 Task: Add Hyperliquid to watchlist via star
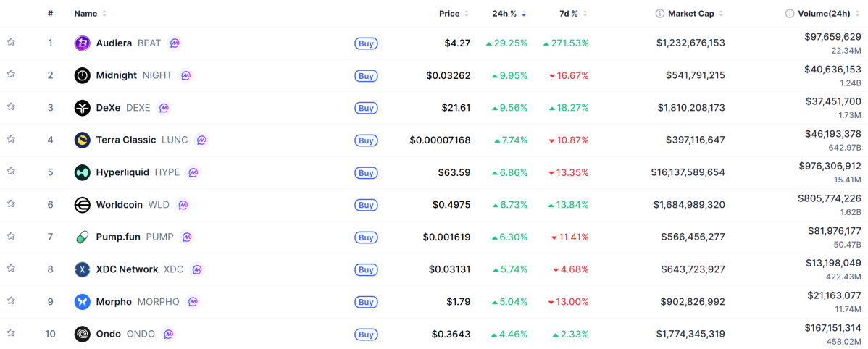(11, 172)
